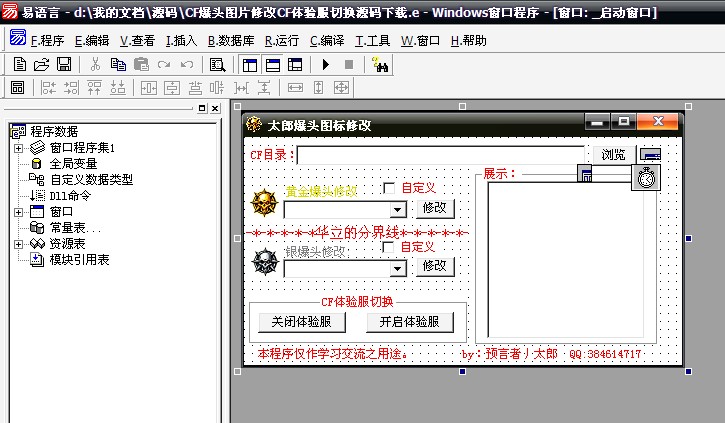Click the window preview form icon
The image size is (725, 423).
[18, 87]
